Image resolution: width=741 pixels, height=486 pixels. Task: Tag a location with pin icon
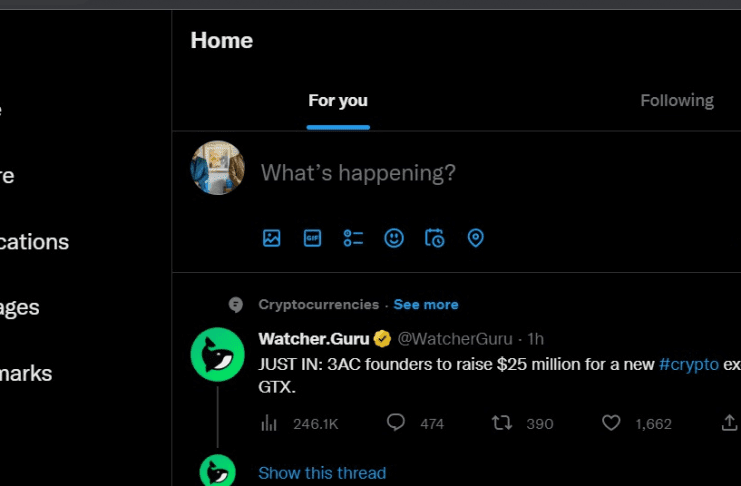click(x=476, y=238)
